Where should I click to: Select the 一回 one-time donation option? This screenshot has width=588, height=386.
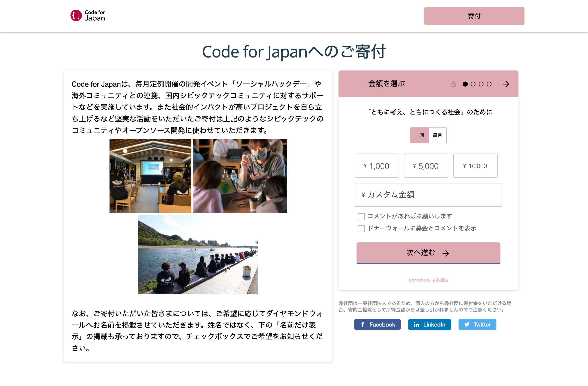[419, 135]
